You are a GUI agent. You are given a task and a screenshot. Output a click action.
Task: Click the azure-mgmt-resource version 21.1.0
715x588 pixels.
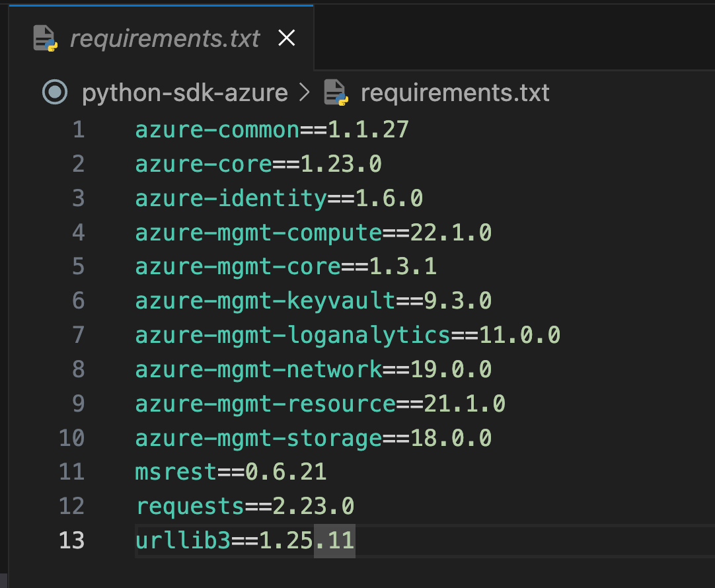[x=465, y=403]
